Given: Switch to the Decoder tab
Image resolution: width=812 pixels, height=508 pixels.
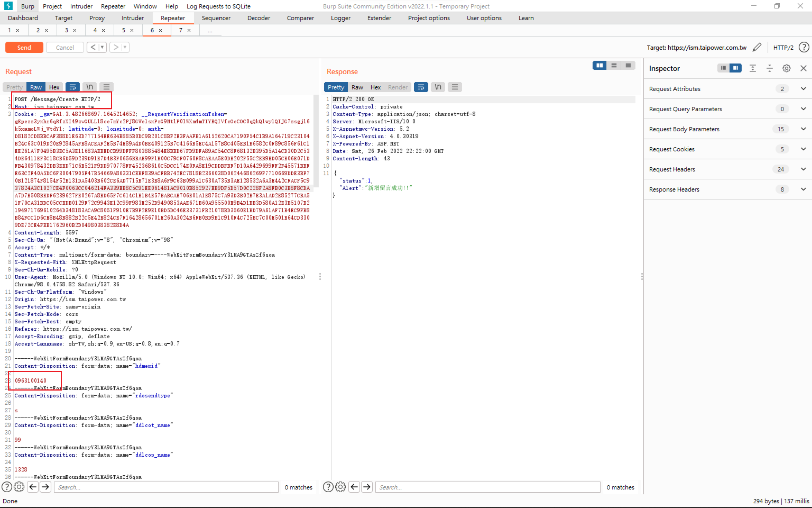Looking at the screenshot, I should point(259,18).
